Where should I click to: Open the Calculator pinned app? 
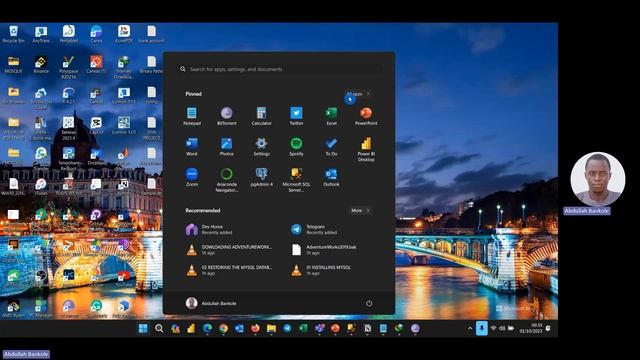pyautogui.click(x=261, y=116)
